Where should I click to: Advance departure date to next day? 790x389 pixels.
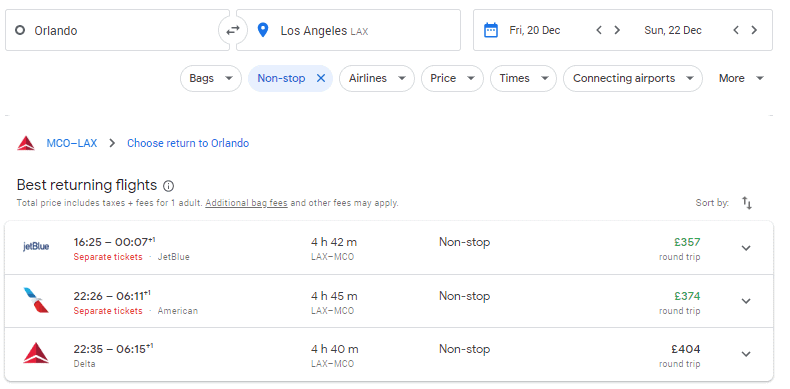point(617,30)
